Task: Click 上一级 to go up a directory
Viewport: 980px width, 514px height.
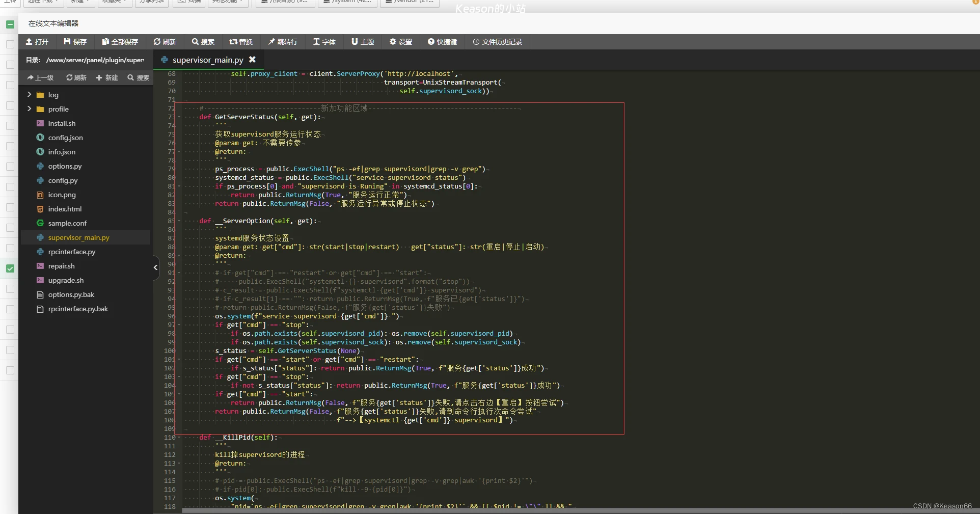Action: (x=40, y=77)
